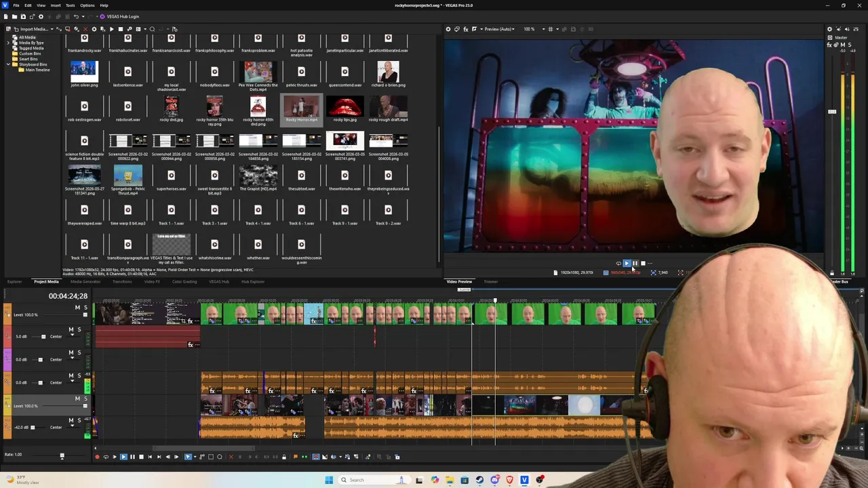Open the Edit menu

(28, 5)
